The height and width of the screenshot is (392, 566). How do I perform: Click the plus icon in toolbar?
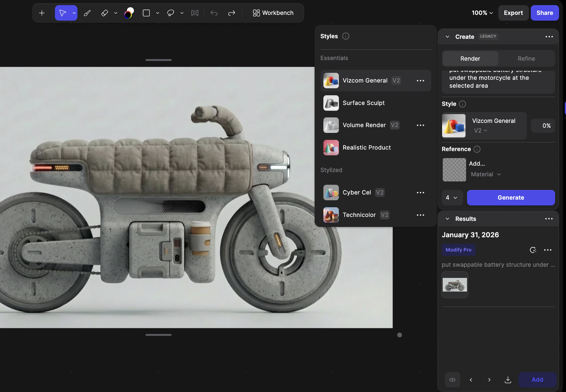click(x=42, y=13)
